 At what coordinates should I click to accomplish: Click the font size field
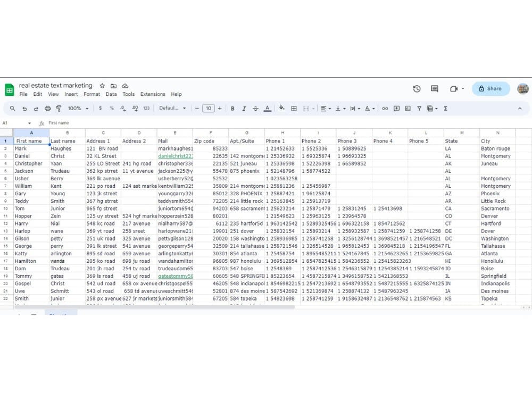point(209,109)
